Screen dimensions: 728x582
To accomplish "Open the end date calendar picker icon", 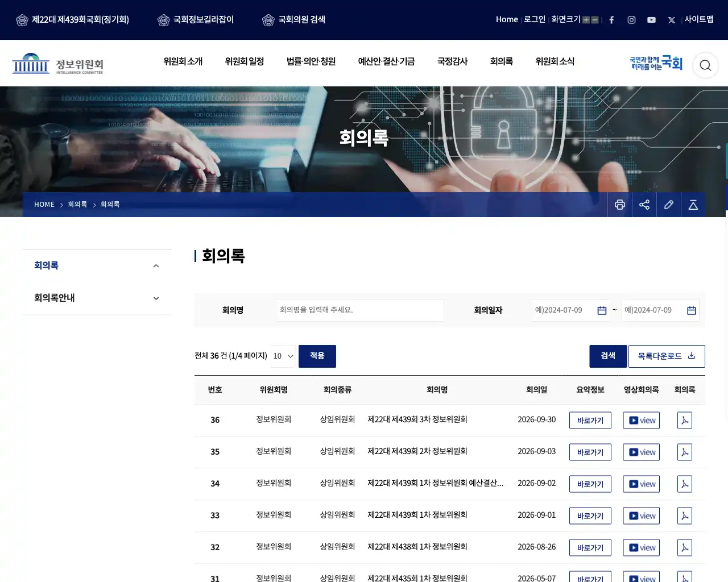I will coord(692,310).
